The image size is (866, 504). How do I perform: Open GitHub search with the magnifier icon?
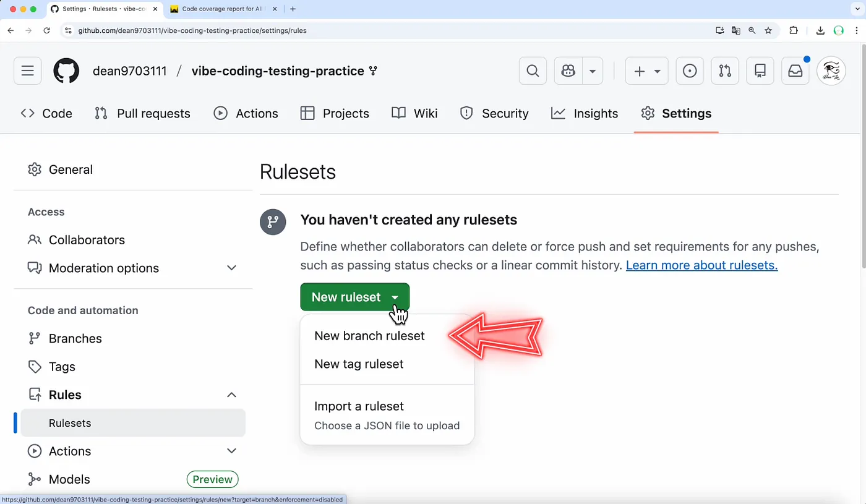click(533, 71)
